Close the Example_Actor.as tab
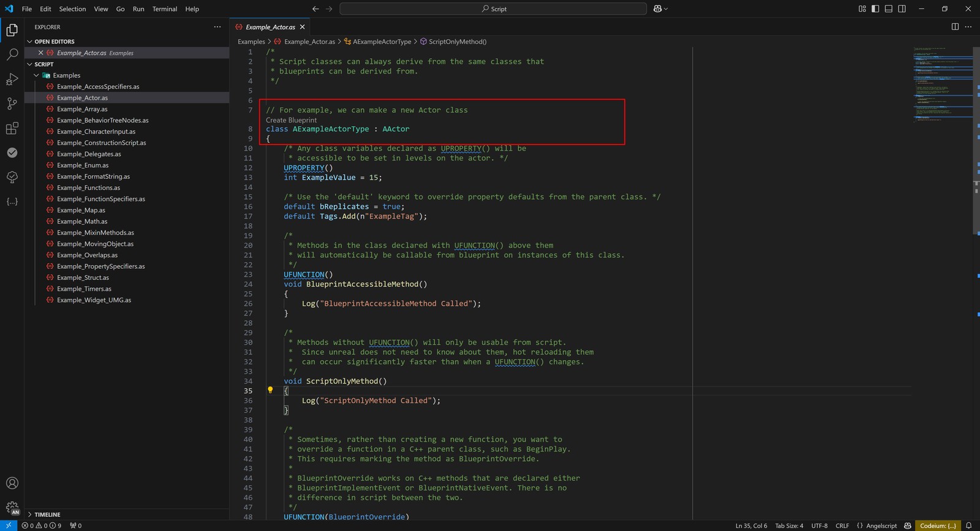This screenshot has height=531, width=980. (x=303, y=27)
